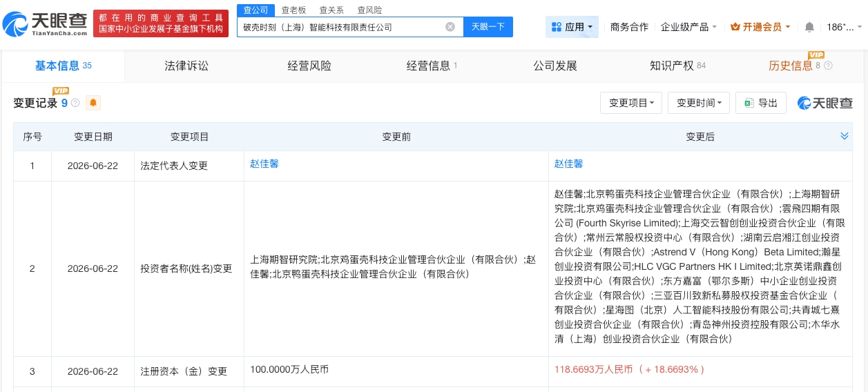868x392 pixels.
Task: Open the 应用 dropdown menu
Action: pos(572,27)
